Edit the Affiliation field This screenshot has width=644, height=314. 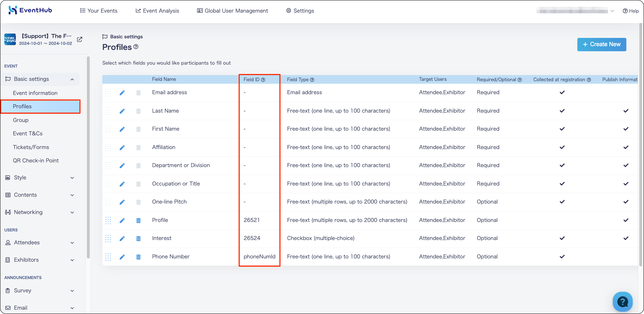[x=122, y=148]
